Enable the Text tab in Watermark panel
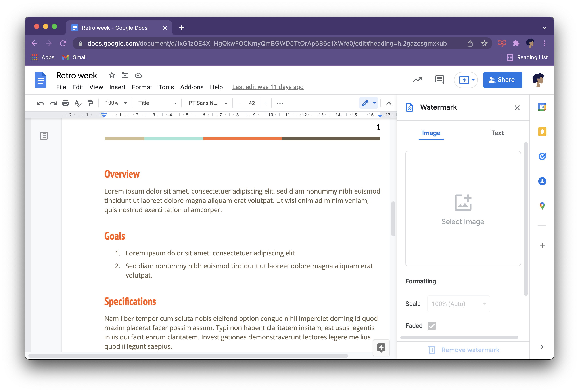The width and height of the screenshot is (579, 392). [x=497, y=133]
